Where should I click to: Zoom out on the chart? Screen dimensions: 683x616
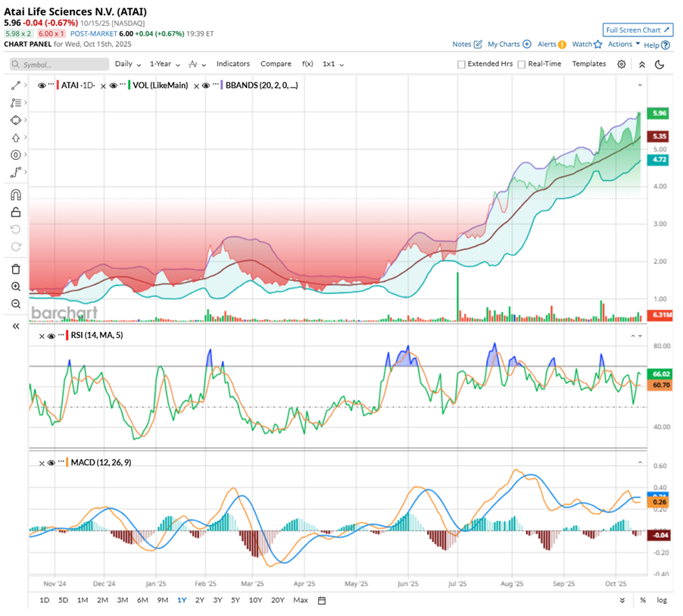point(16,304)
